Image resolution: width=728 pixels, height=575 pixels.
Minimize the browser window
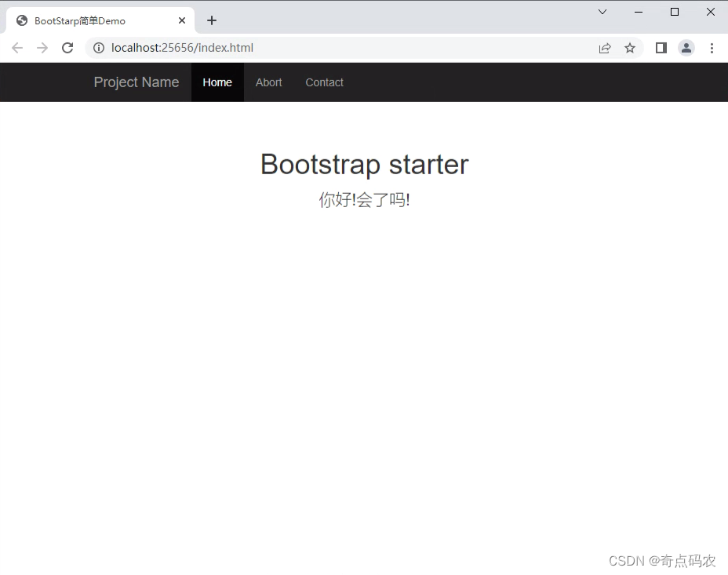(x=639, y=12)
